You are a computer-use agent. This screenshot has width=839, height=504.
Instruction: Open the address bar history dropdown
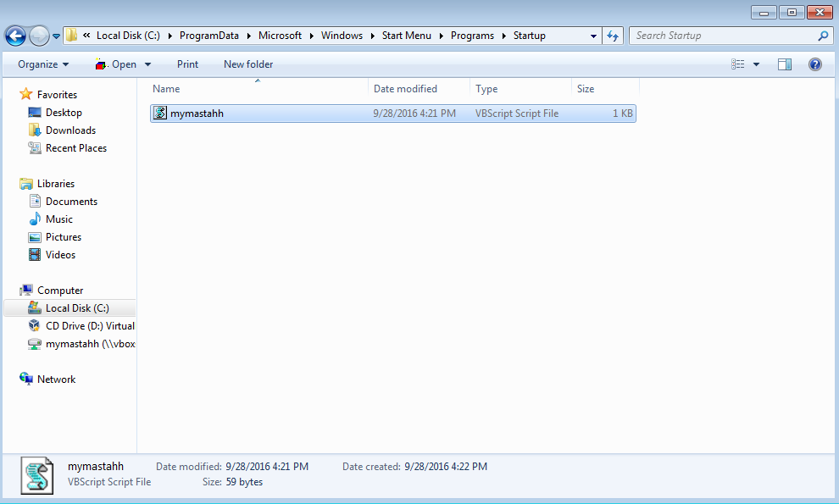[x=593, y=36]
